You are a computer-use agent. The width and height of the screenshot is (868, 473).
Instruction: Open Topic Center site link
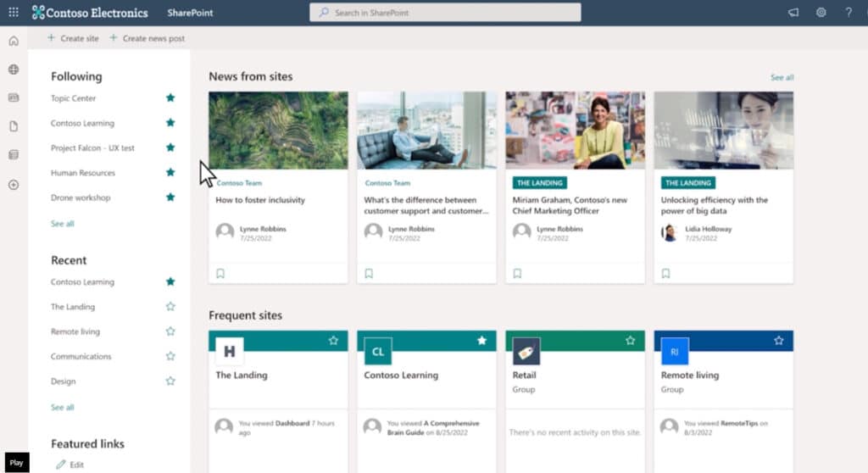[x=73, y=98]
